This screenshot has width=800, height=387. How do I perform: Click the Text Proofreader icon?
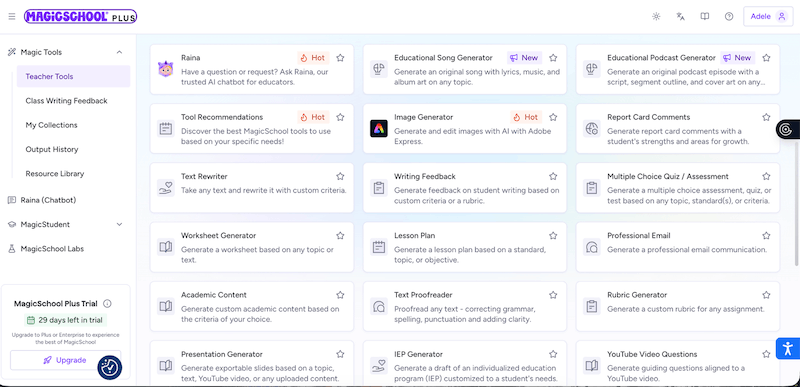pyautogui.click(x=379, y=306)
